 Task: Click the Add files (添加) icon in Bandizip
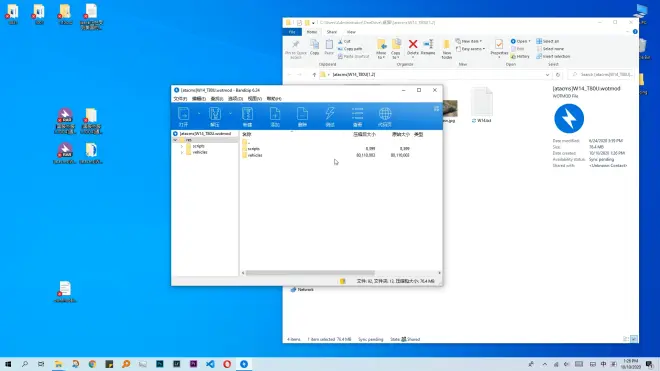[x=275, y=117]
